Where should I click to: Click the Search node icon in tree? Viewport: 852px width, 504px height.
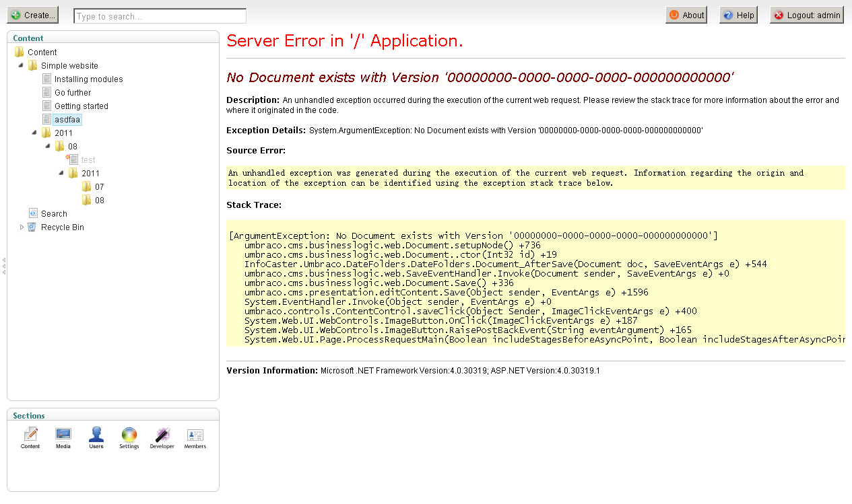(x=33, y=213)
